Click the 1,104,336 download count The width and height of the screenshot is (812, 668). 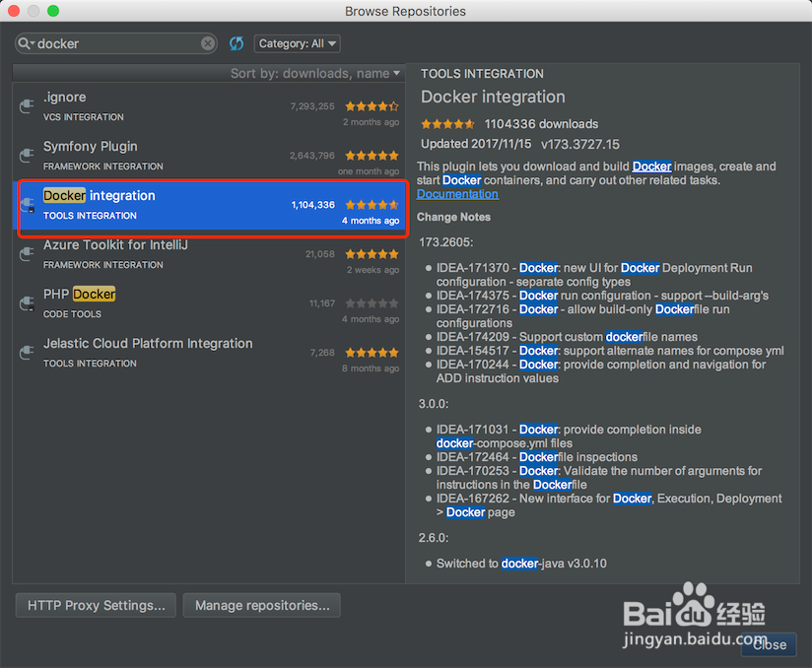click(x=312, y=205)
